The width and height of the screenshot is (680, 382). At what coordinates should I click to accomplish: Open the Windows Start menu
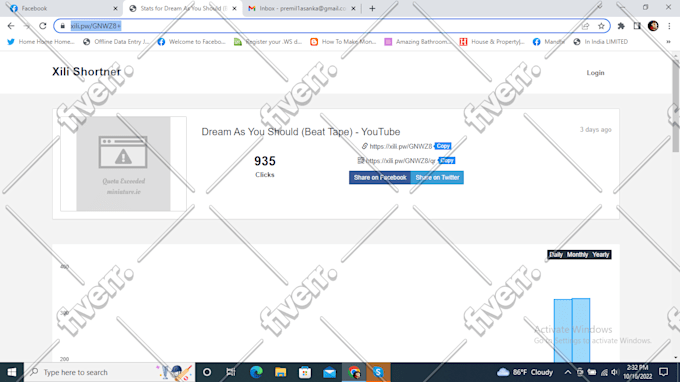(12, 372)
